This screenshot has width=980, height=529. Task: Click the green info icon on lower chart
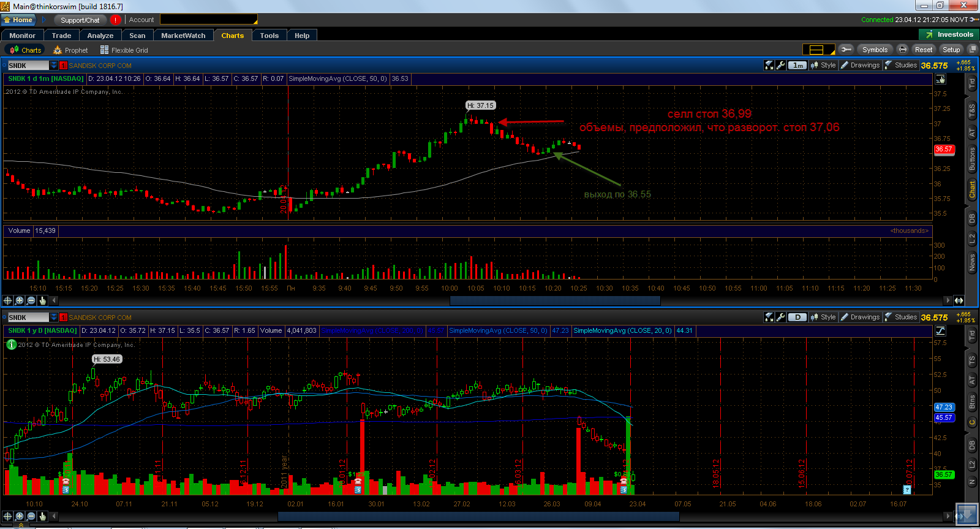11,344
